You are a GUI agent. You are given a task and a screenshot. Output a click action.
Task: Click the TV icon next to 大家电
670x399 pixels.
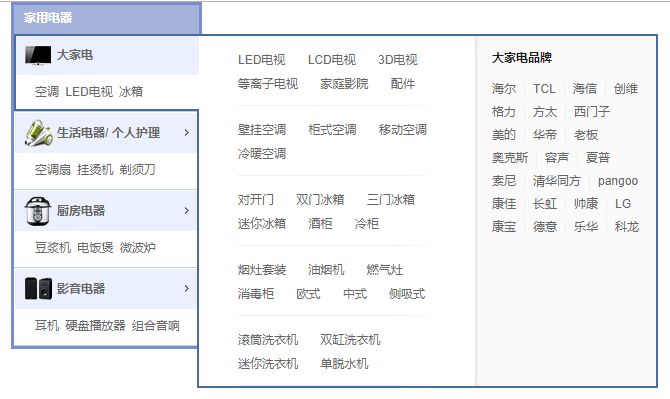[x=38, y=55]
